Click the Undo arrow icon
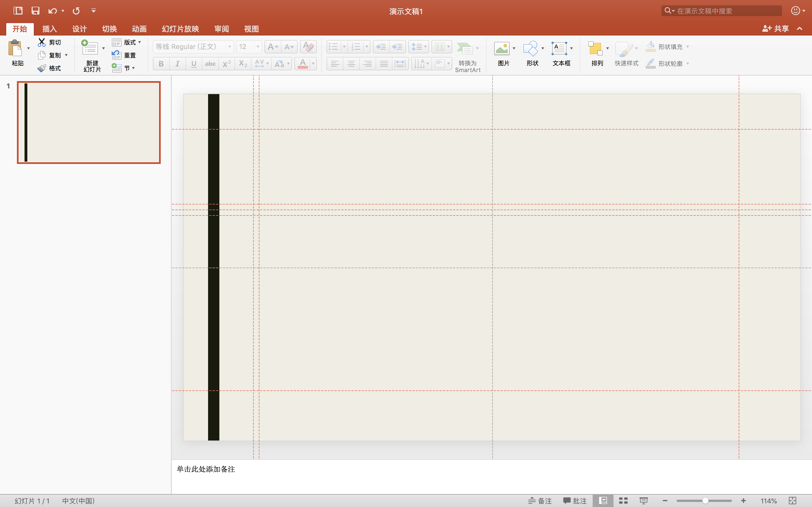The height and width of the screenshot is (507, 812). click(x=52, y=11)
